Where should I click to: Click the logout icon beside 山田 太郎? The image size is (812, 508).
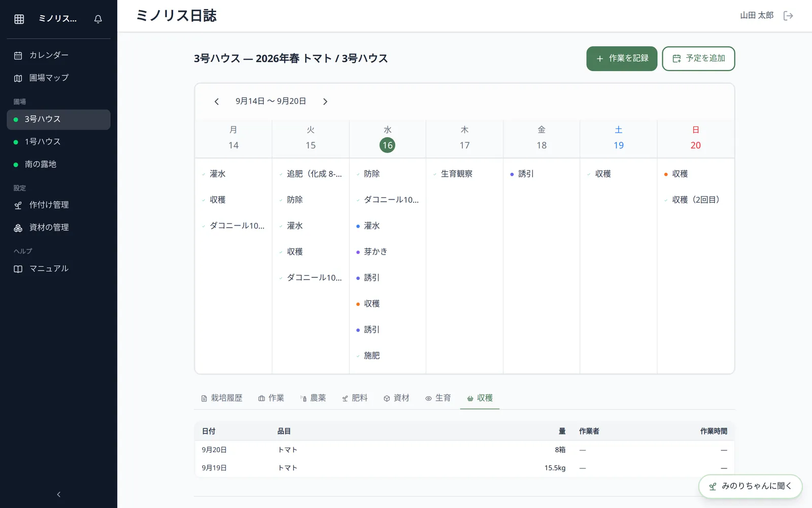click(x=788, y=16)
